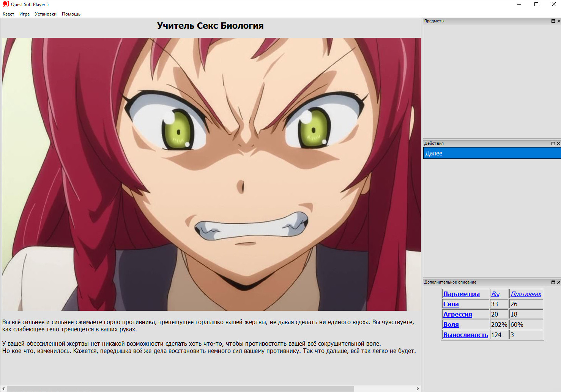Click the Агрессия value 20
This screenshot has width=561, height=392.
click(495, 314)
